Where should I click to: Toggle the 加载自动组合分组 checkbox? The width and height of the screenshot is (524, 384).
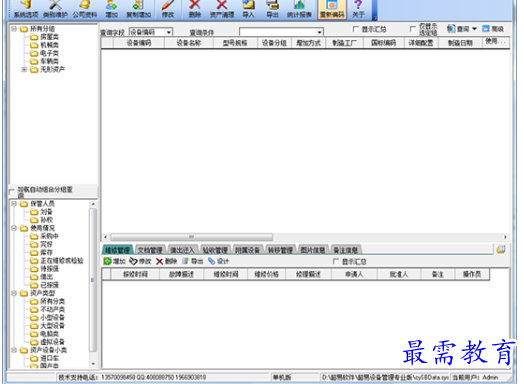pos(12,191)
